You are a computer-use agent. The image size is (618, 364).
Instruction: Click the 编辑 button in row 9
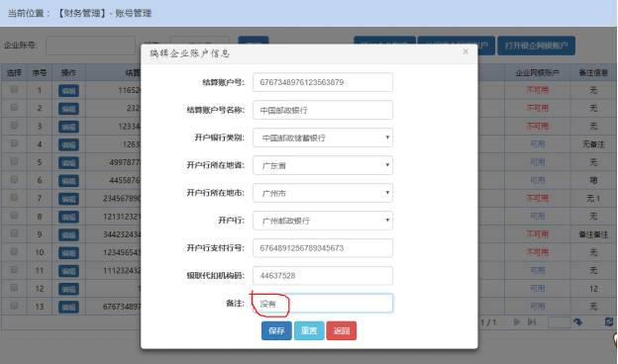click(68, 235)
